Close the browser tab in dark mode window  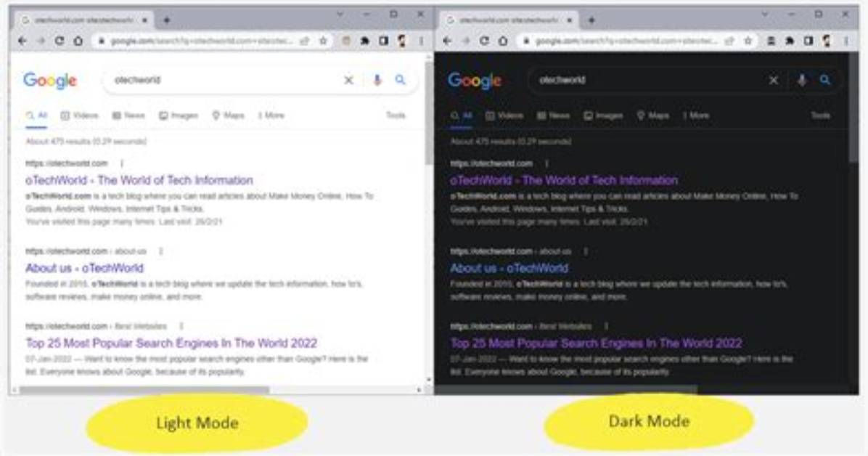(570, 20)
